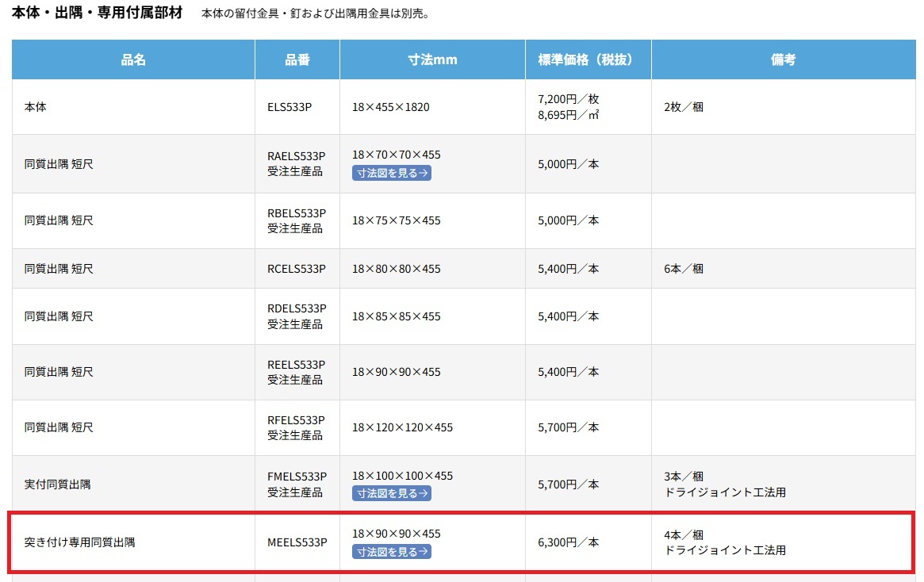Open the 寸法図を見る link for RAELS533P
The height and width of the screenshot is (582, 924).
pos(392,173)
